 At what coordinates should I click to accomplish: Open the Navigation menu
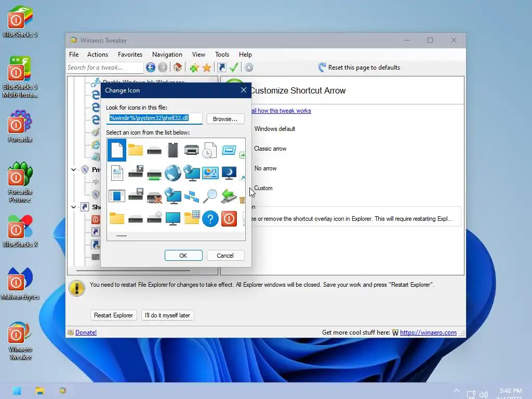pyautogui.click(x=167, y=55)
